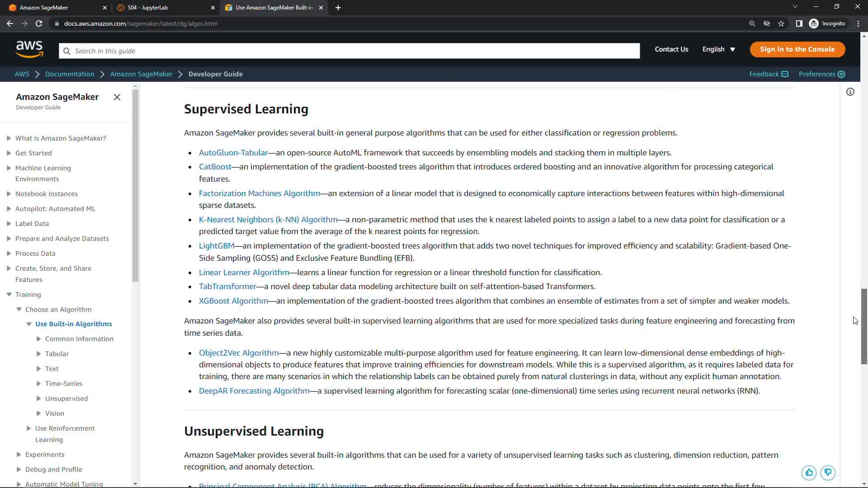Click the browser reload page icon
The height and width of the screenshot is (488, 868).
39,23
